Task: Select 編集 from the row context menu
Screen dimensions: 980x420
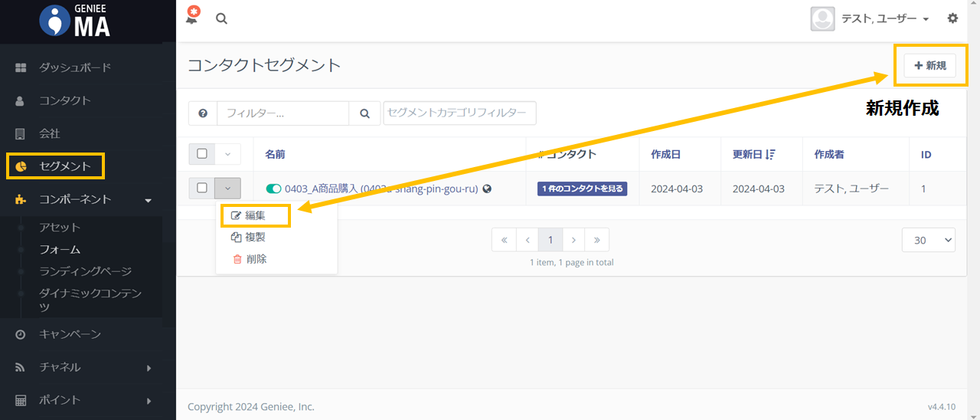Action: point(255,216)
